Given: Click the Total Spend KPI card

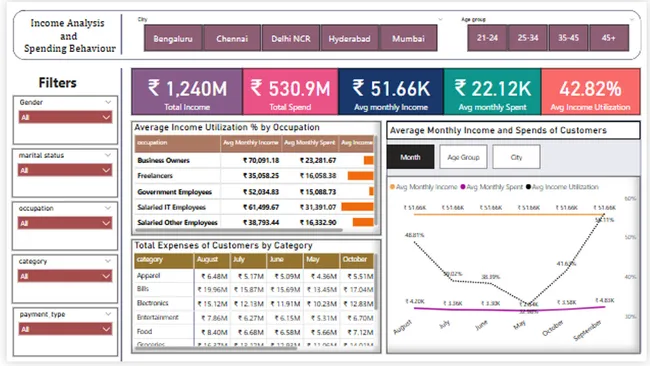Looking at the screenshot, I should tap(290, 92).
